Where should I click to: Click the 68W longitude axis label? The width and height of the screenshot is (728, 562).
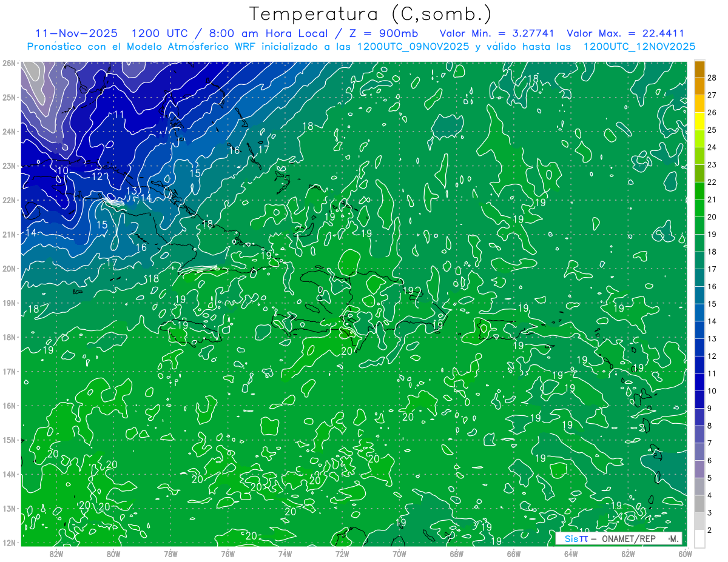[456, 554]
